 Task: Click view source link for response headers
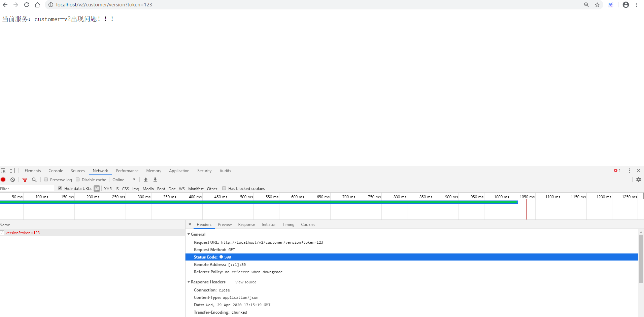pos(246,282)
